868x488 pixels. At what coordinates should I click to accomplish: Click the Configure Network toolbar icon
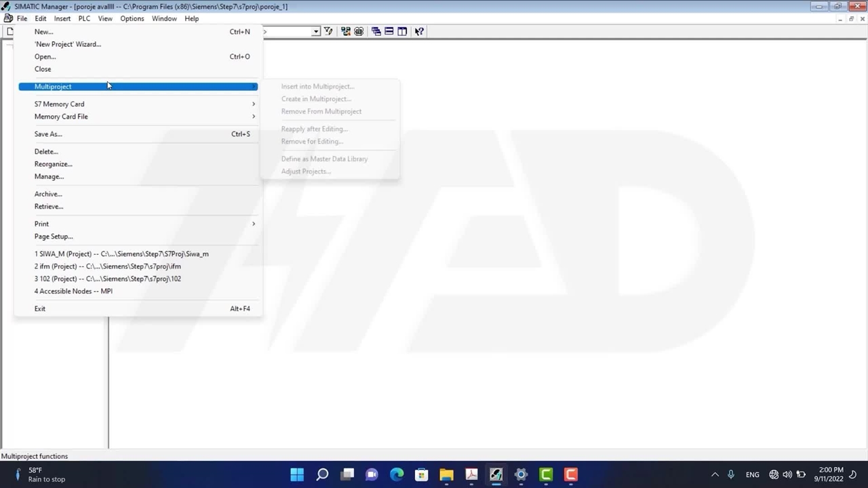pos(346,31)
